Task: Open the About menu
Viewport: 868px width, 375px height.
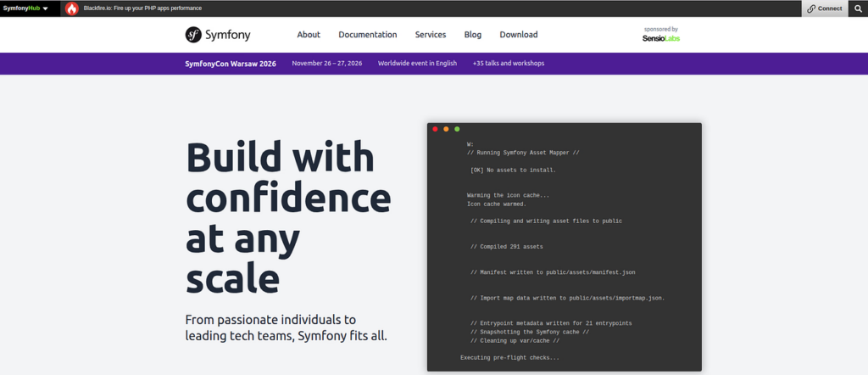Action: [x=309, y=34]
